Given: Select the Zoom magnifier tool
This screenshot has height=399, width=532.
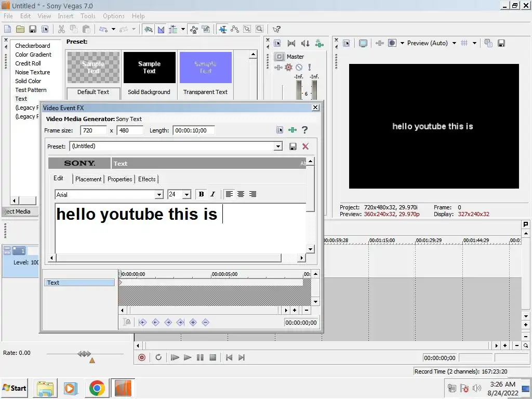Looking at the screenshot, I should tap(260, 29).
